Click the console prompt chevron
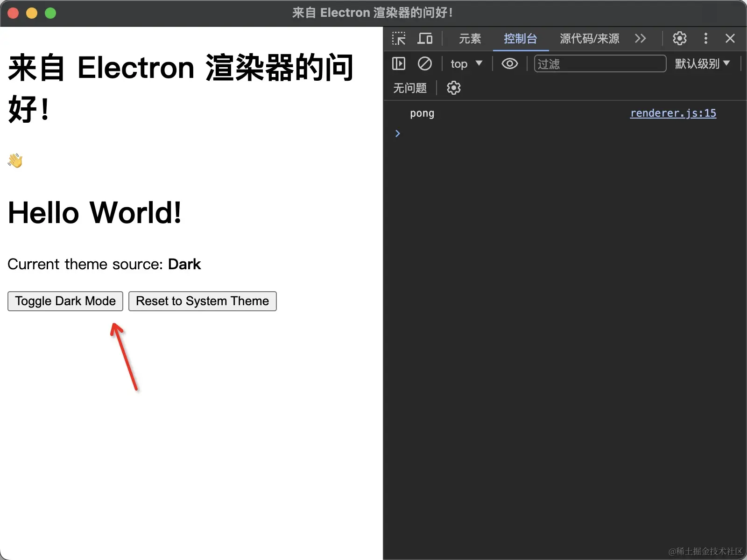Screen dimensions: 747x560 point(398,133)
